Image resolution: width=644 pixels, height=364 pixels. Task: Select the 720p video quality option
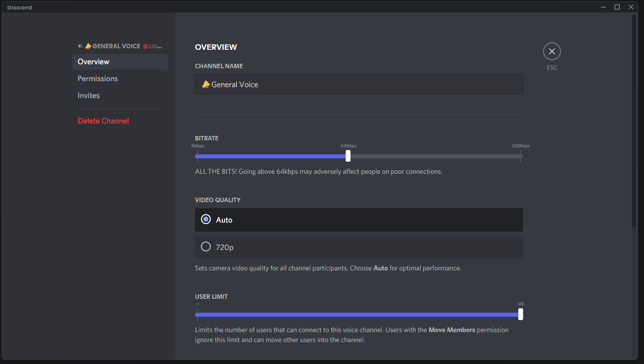tap(206, 246)
